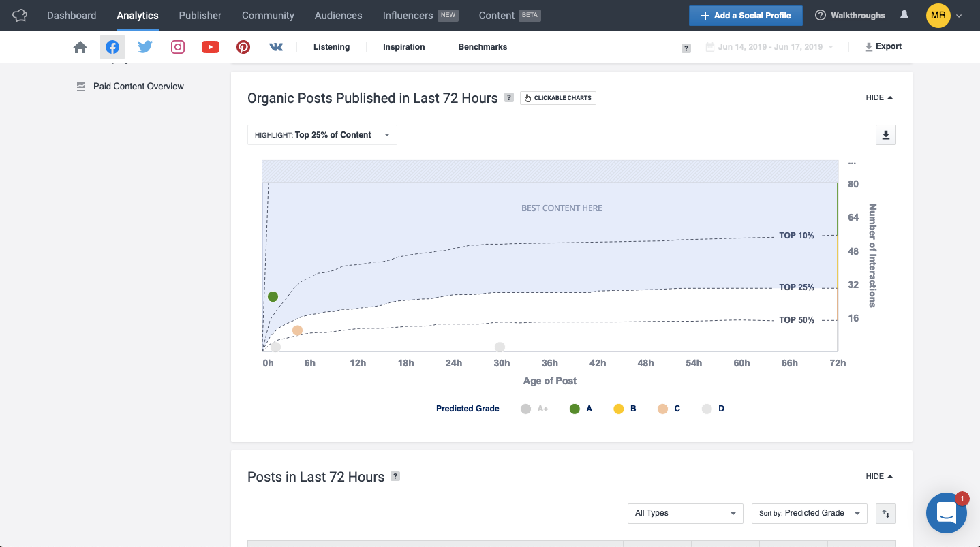Select the VK network icon
Viewport: 980px width, 547px height.
[x=276, y=47]
